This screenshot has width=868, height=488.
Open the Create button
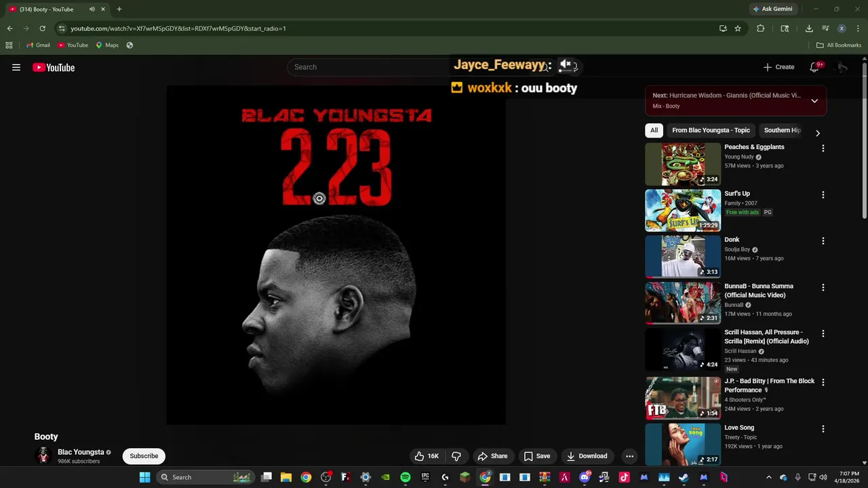point(778,67)
